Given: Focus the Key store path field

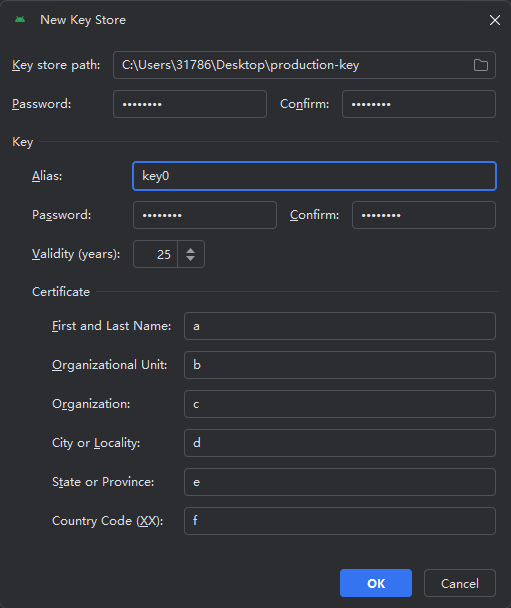Looking at the screenshot, I should (304, 65).
